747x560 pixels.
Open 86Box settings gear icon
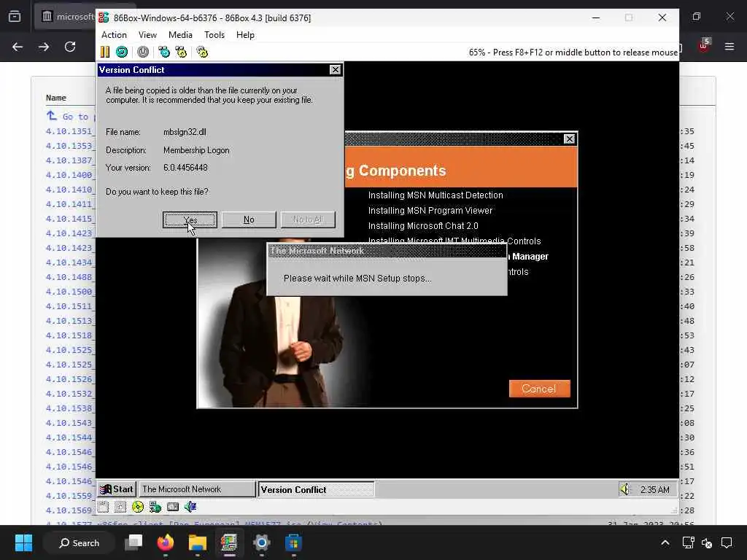[x=202, y=52]
